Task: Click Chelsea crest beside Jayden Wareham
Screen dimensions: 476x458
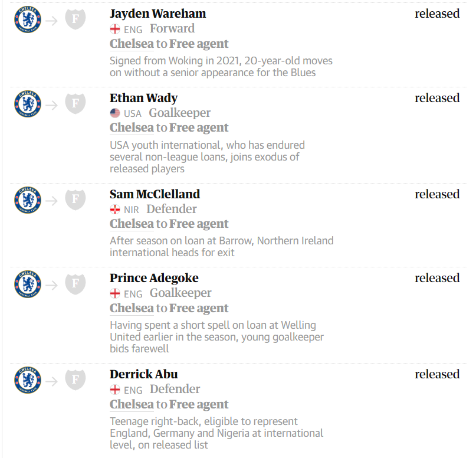Action: click(28, 19)
